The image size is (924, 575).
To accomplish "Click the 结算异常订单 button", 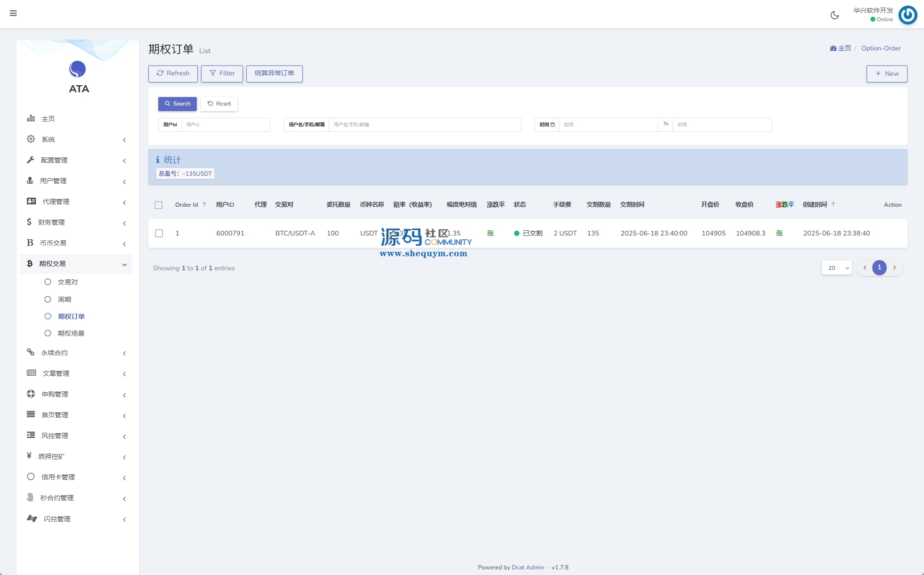I will pyautogui.click(x=274, y=73).
